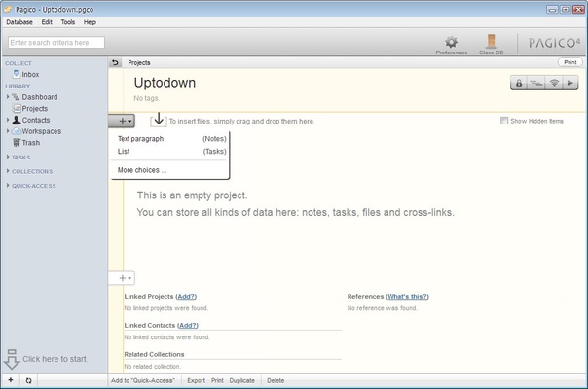Click Add? link for Linked Contacts
Viewport: 588px width, 389px height.
pyautogui.click(x=188, y=325)
